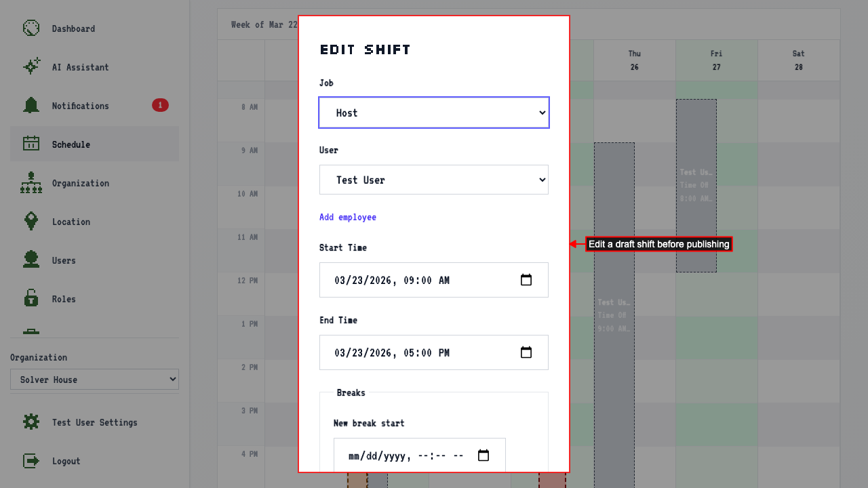Open the Location pin icon

[31, 222]
